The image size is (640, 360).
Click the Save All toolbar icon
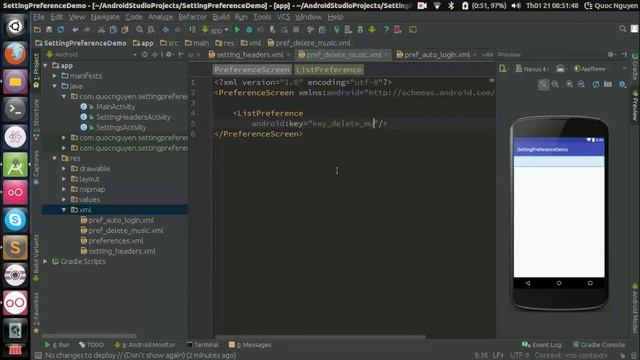(x=49, y=29)
